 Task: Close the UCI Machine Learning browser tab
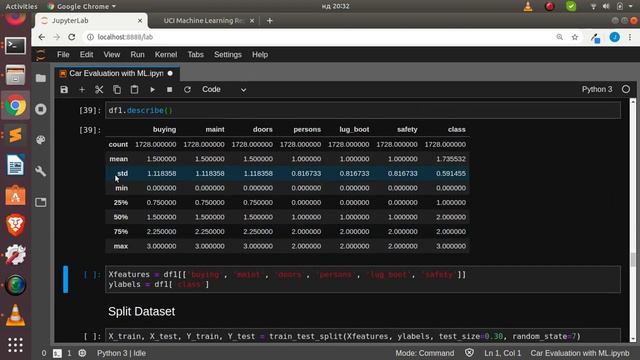[252, 20]
